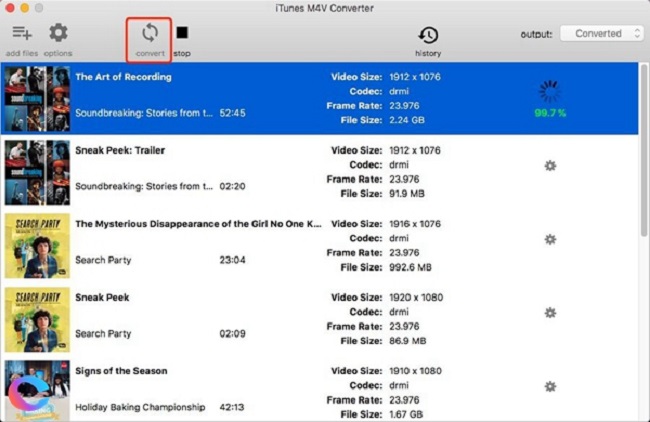
Task: Click the file size 2.24 GB
Action: pos(407,120)
